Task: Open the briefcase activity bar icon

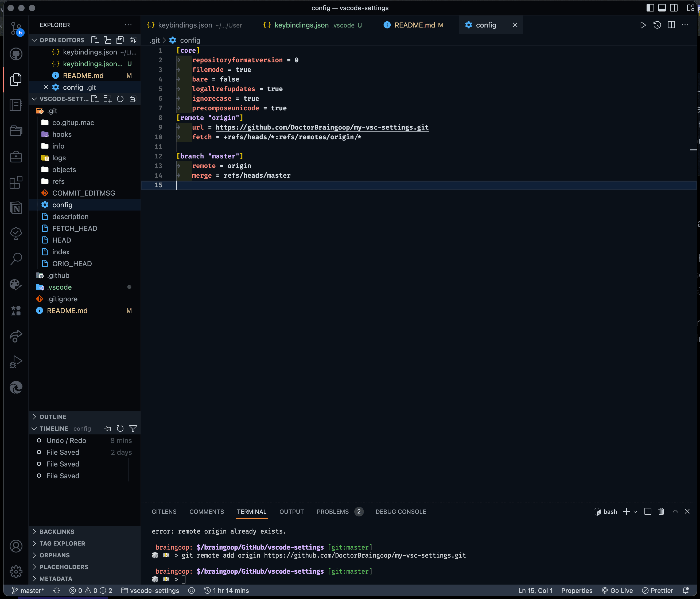Action: [16, 156]
